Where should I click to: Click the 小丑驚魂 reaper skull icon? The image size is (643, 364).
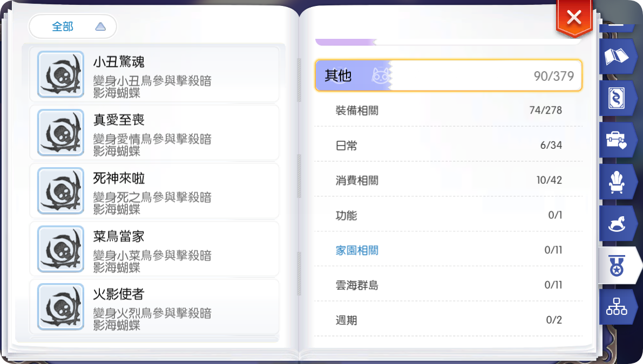[x=60, y=74]
